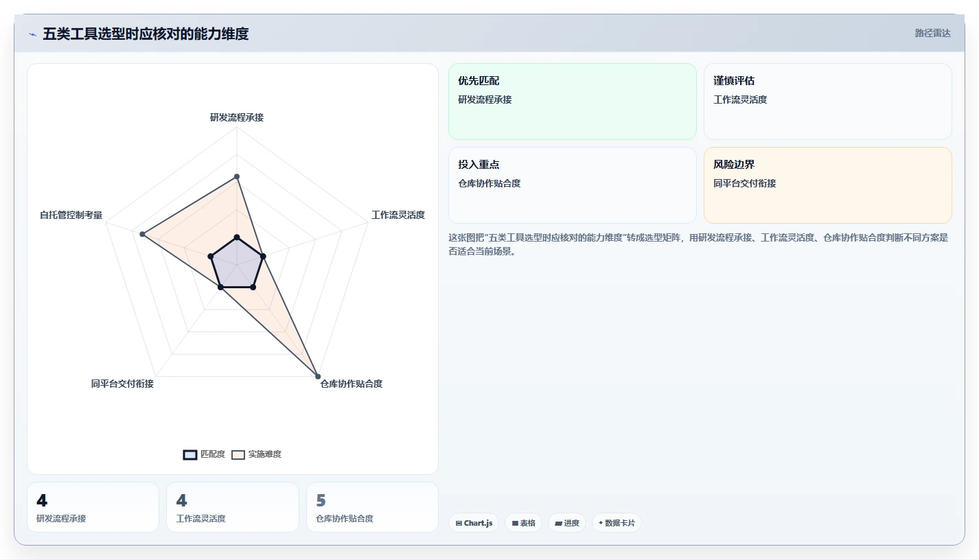Click the 实施难度 data point on 仓库协作贴合度 axis
Viewport: 979px width, 560px height.
(x=318, y=376)
